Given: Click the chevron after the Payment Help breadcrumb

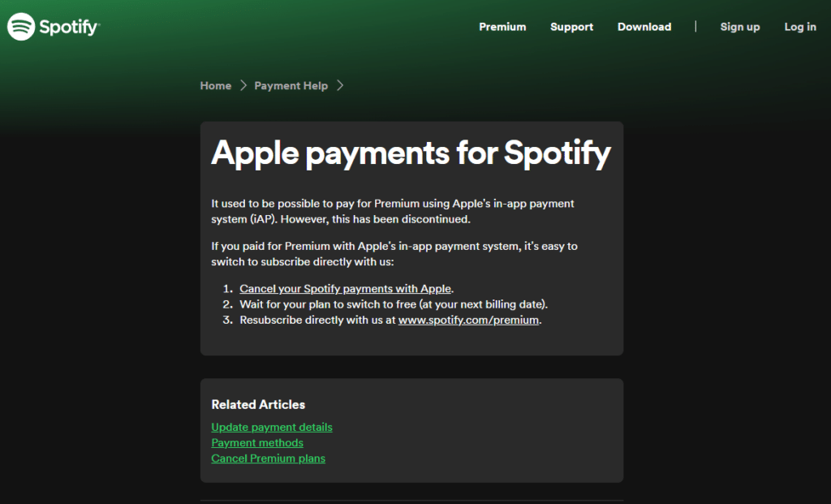Looking at the screenshot, I should pos(340,85).
